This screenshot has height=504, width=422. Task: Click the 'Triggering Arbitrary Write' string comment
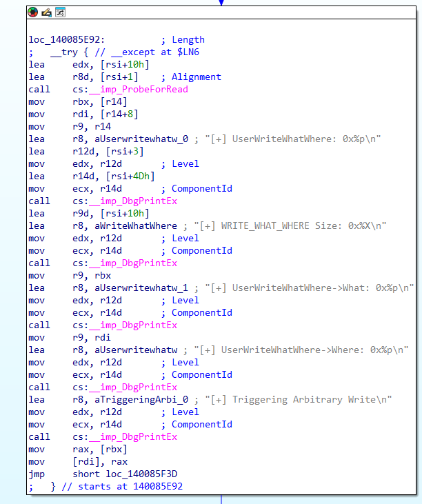(x=299, y=400)
